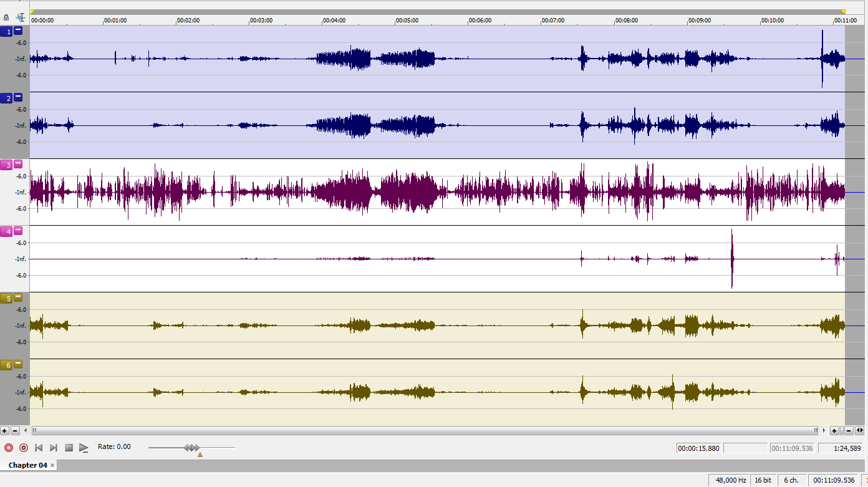Toggle the lock icon above the channel headers

[x=6, y=17]
